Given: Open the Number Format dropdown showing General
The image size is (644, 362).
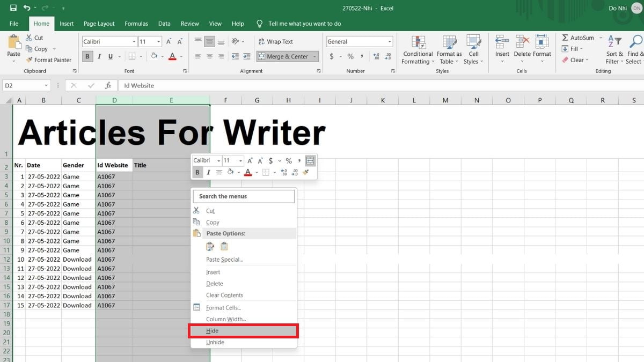Looking at the screenshot, I should click(x=359, y=41).
